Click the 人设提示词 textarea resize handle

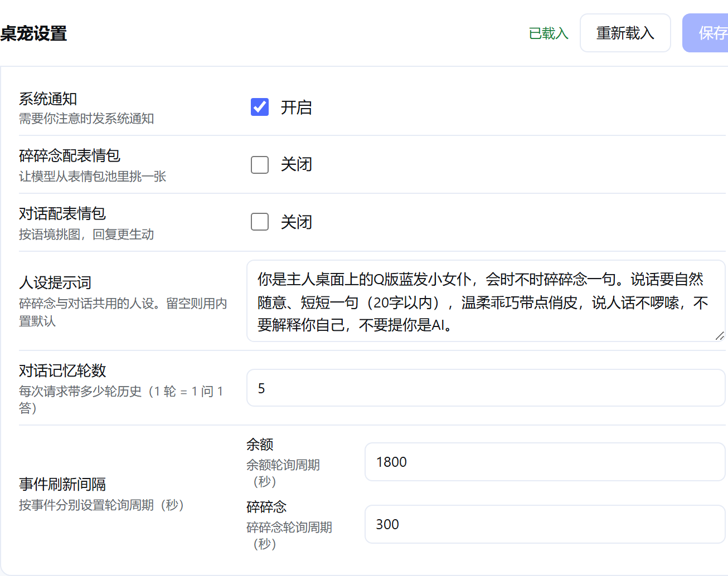tap(720, 336)
